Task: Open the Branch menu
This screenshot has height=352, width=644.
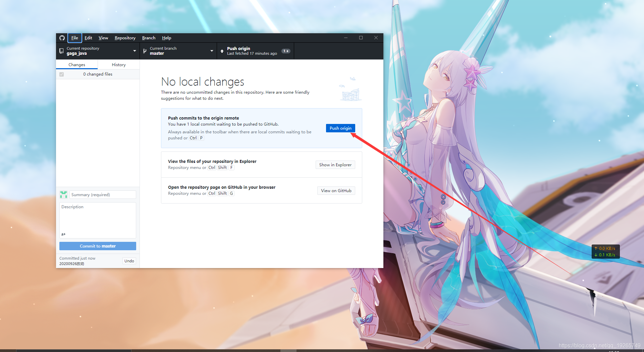Action: [149, 38]
